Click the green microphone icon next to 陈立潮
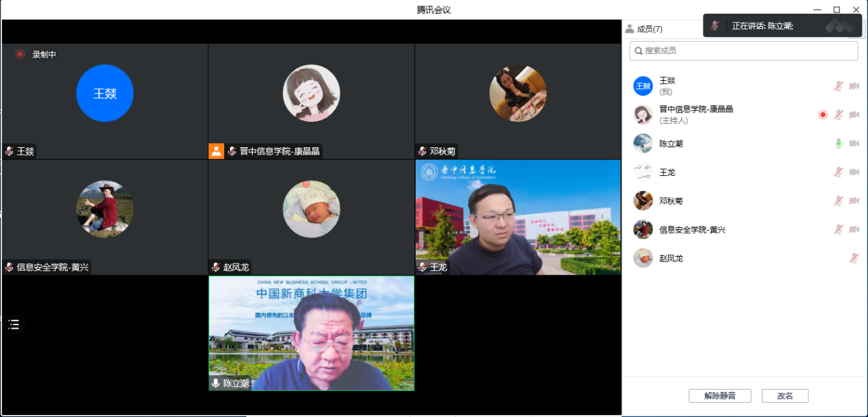Image resolution: width=868 pixels, height=417 pixels. pyautogui.click(x=838, y=144)
